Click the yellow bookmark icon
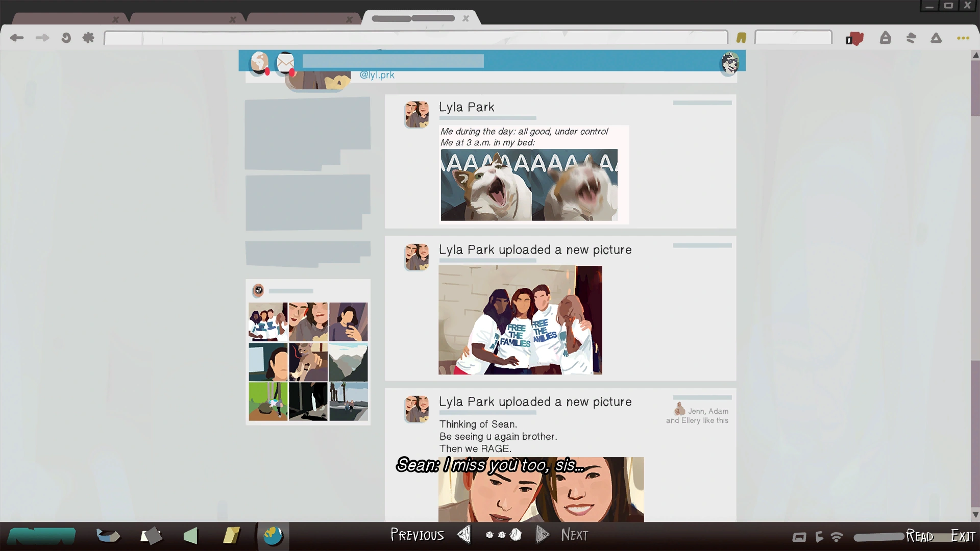The width and height of the screenshot is (980, 551). pos(741,38)
